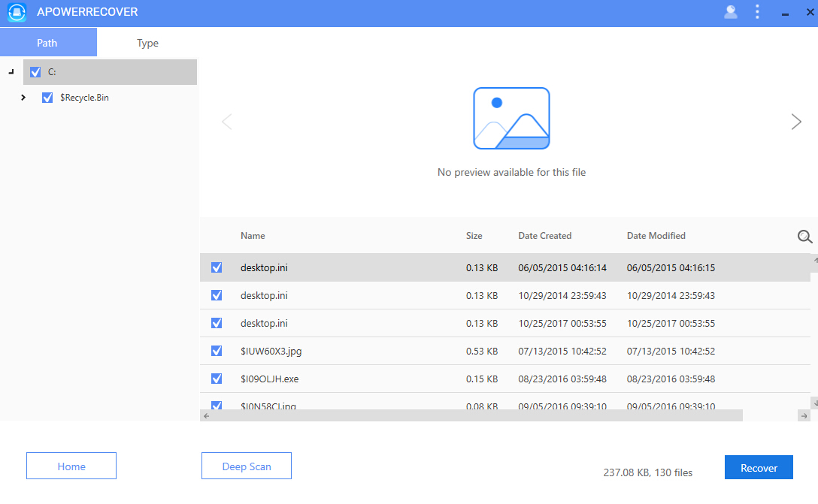
Task: Uncheck the $Recycle.Bin folder checkbox
Action: click(x=47, y=98)
